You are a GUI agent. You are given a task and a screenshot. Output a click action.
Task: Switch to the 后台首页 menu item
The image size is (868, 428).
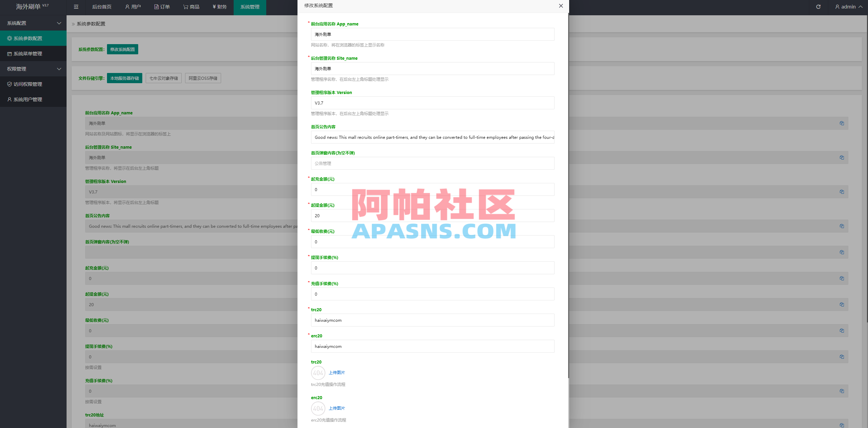[101, 7]
